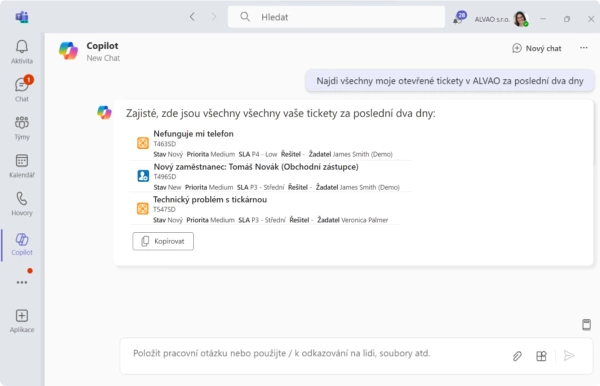The width and height of the screenshot is (600, 386).
Task: Click the orange icon for ticket T463SD
Action: click(143, 143)
